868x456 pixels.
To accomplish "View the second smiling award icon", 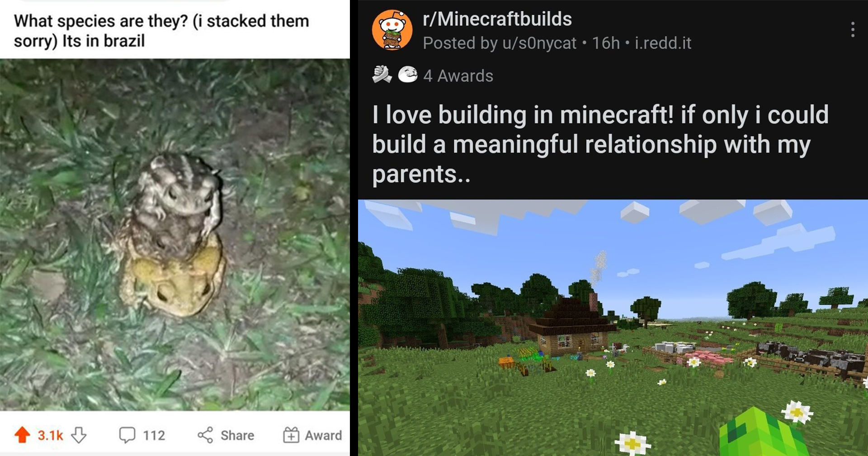I will pos(408,75).
